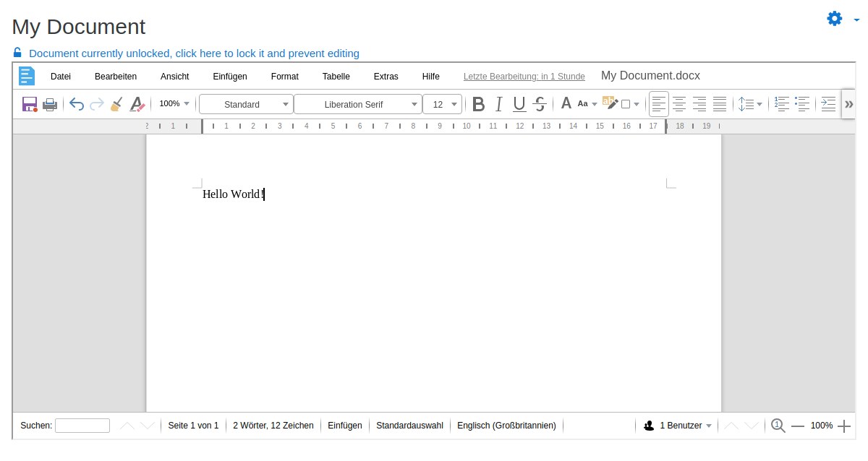Click the background color square swatch
Viewport: 868px width, 461px height.
(626, 104)
